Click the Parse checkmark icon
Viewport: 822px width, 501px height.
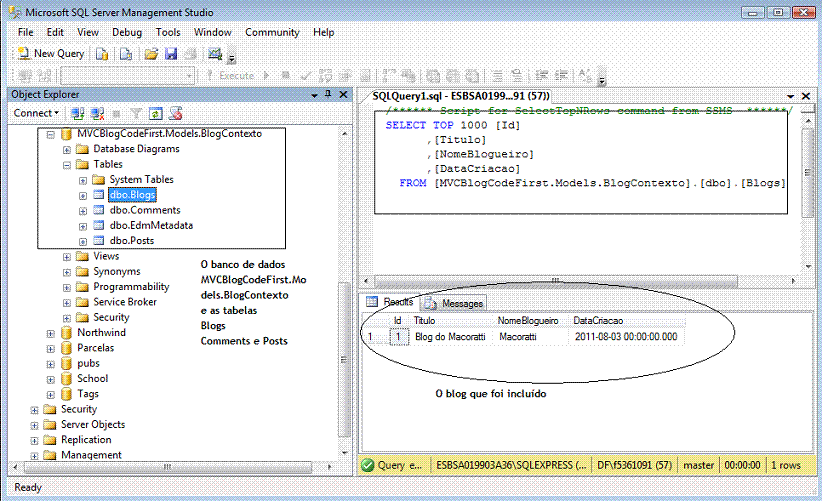tap(306, 76)
